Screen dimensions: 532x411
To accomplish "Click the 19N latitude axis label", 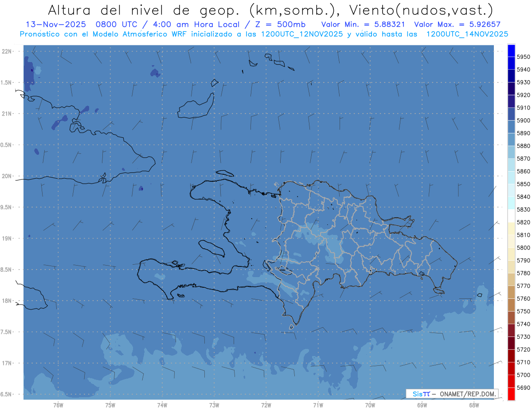I will (7, 239).
